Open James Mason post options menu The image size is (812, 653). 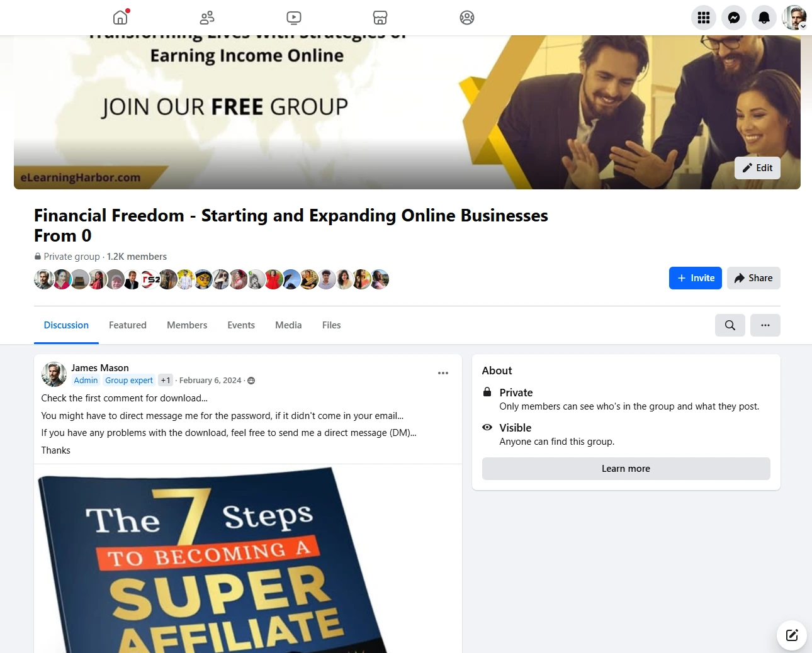tap(443, 373)
